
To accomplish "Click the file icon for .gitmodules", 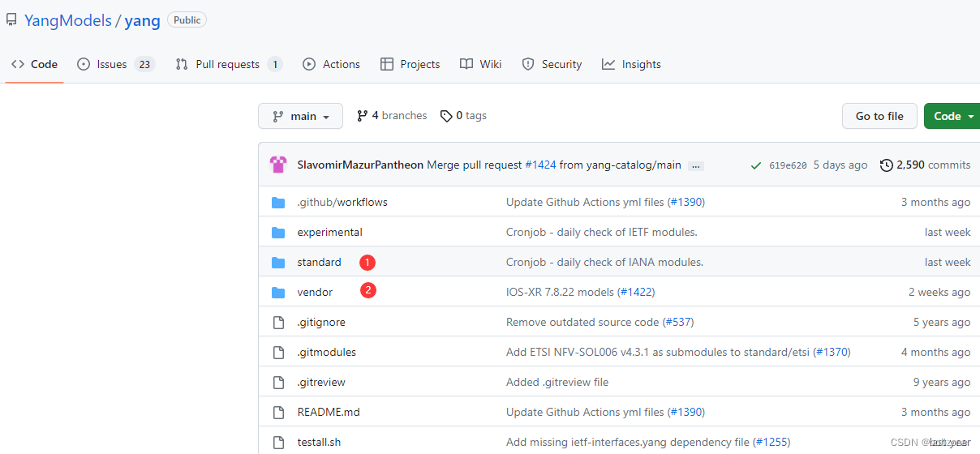I will coord(279,352).
